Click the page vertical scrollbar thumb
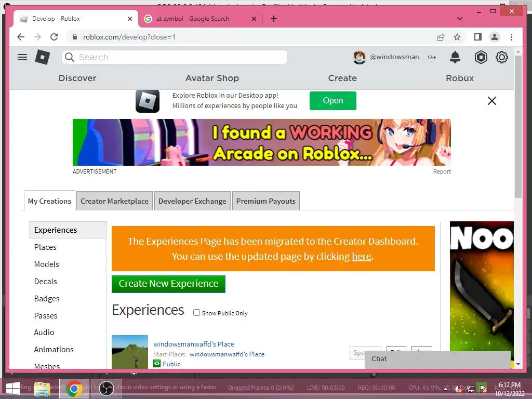Image resolution: width=532 pixels, height=399 pixels. (x=518, y=126)
